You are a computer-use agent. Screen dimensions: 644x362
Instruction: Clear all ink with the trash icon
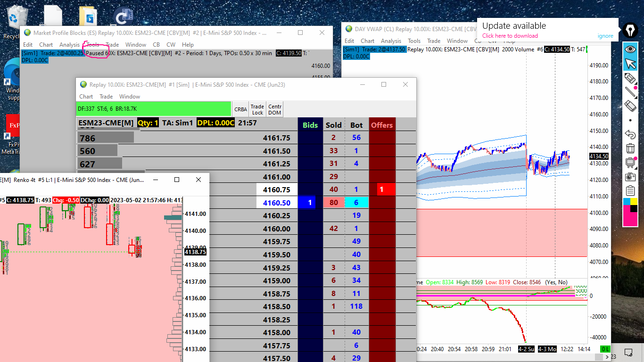tap(630, 148)
